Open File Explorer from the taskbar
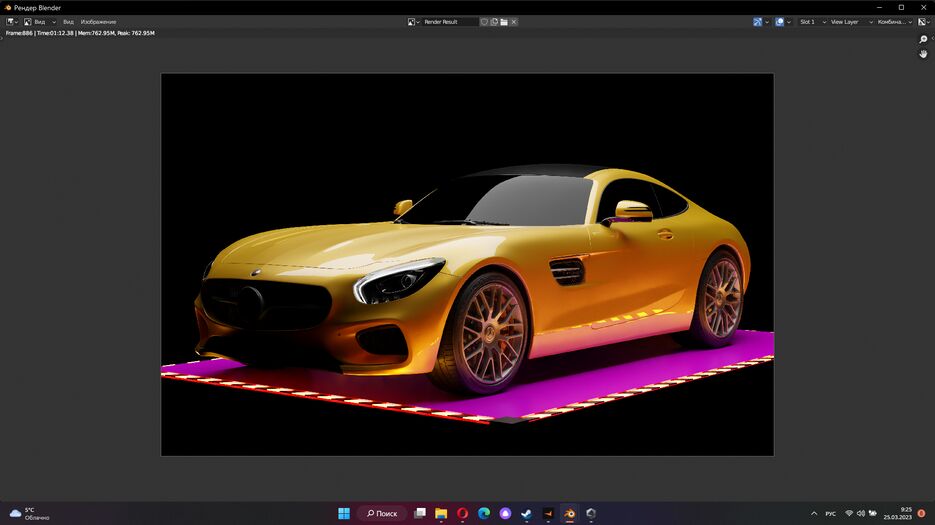The height and width of the screenshot is (525, 935). click(x=441, y=513)
